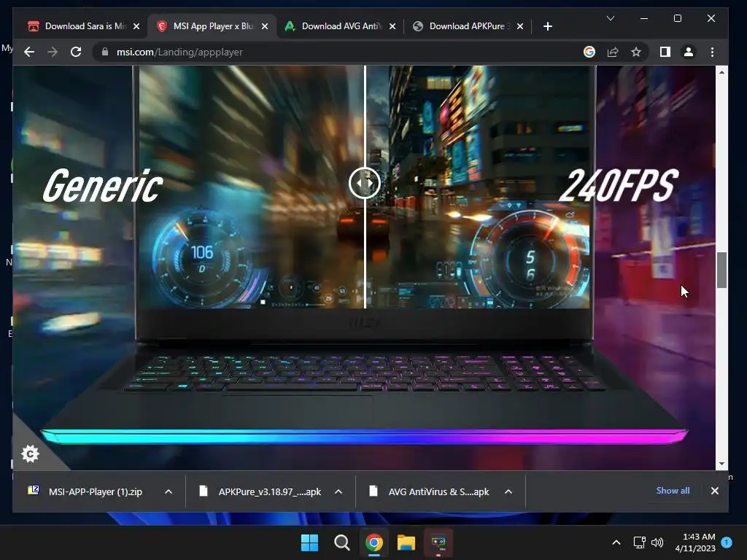
Task: Open the cookie settings gear icon
Action: 30,454
